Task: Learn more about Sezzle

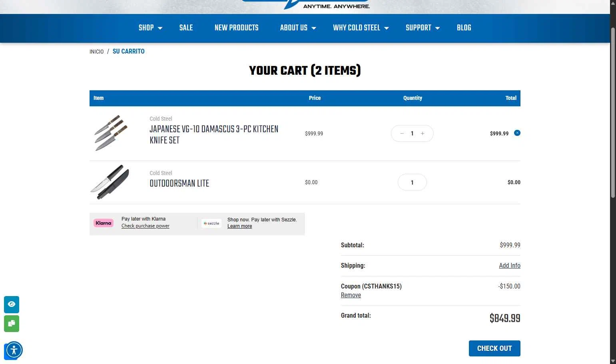Action: pyautogui.click(x=240, y=226)
